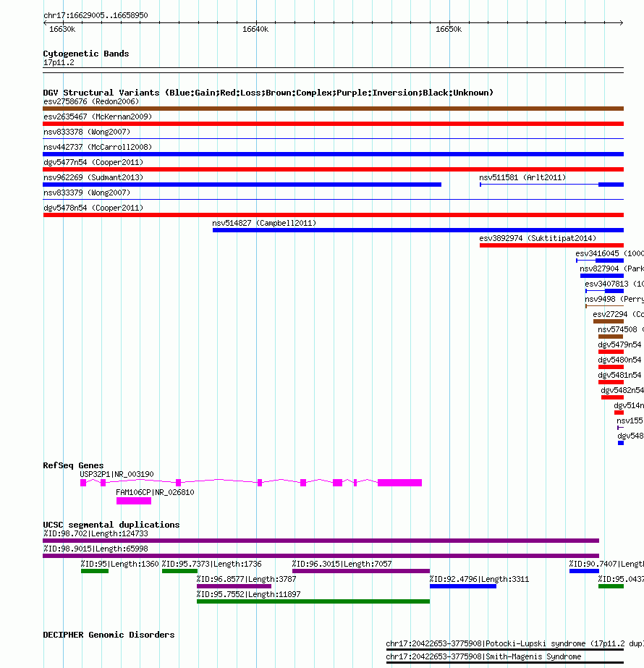This screenshot has width=644, height=668.
Task: Select the FAM106CP magenta gene block
Action: (134, 501)
